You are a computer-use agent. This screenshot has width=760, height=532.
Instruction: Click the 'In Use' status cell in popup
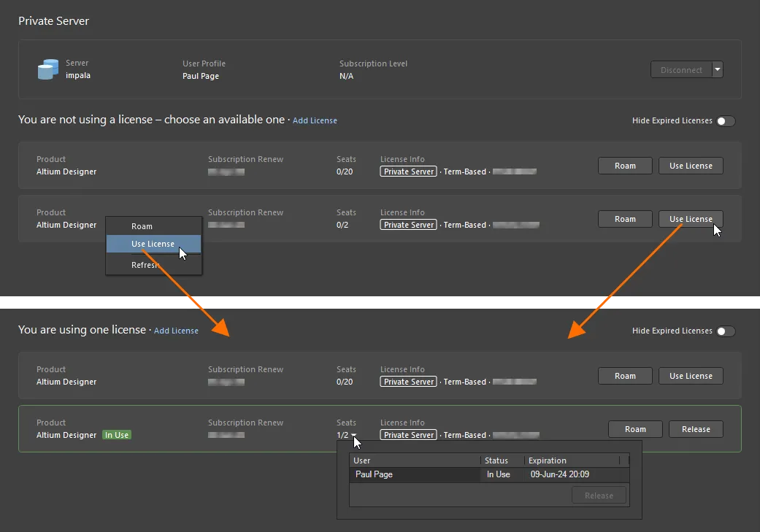[498, 475]
